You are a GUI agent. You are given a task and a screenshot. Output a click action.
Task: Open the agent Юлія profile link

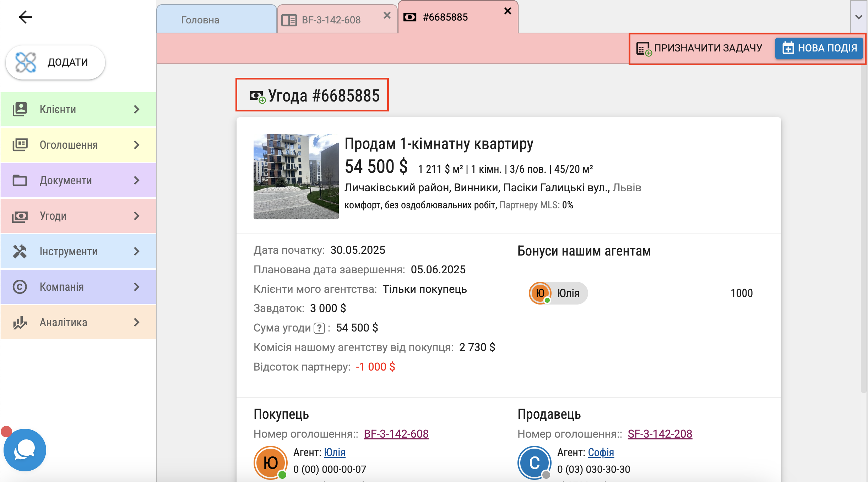tap(335, 453)
